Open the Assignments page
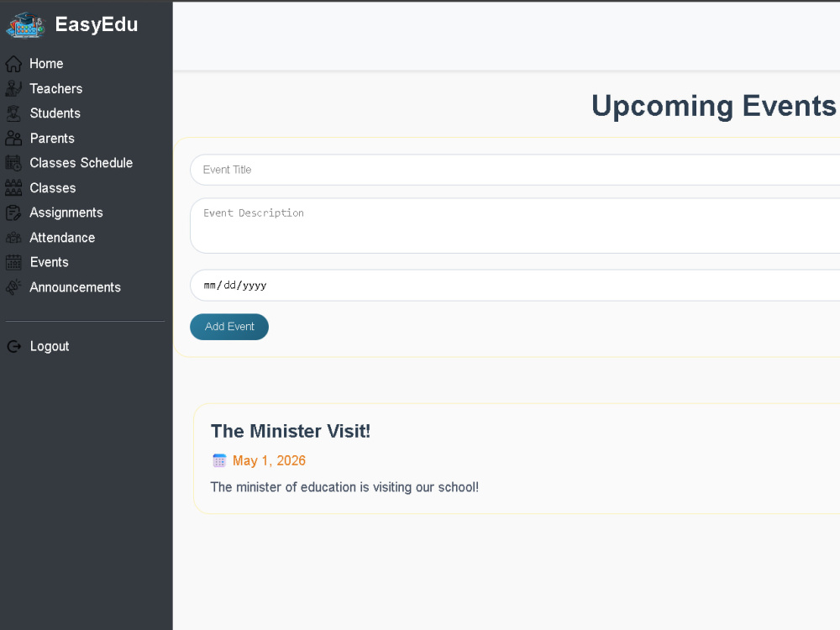The image size is (840, 630). [x=66, y=213]
